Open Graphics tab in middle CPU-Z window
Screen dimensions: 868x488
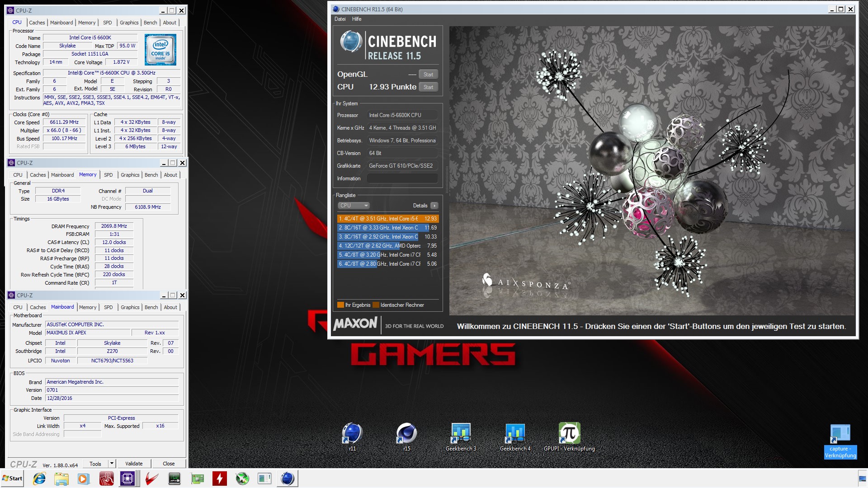click(130, 175)
